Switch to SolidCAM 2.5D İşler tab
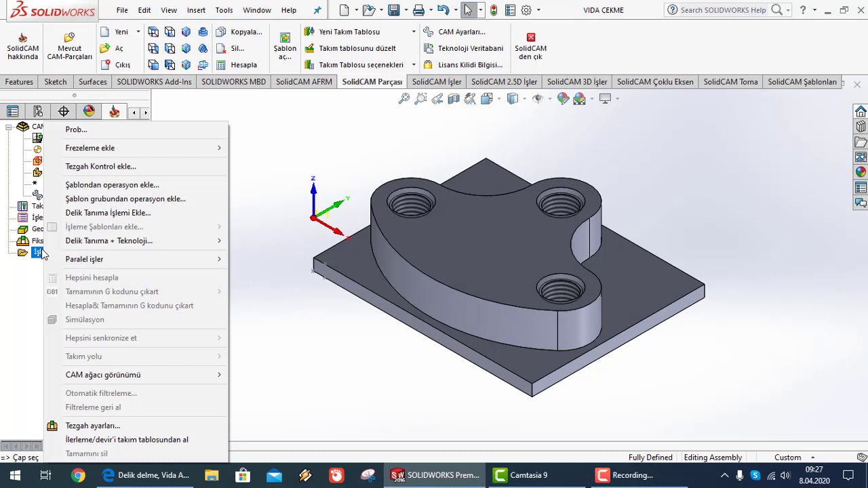The height and width of the screenshot is (488, 868). point(504,82)
